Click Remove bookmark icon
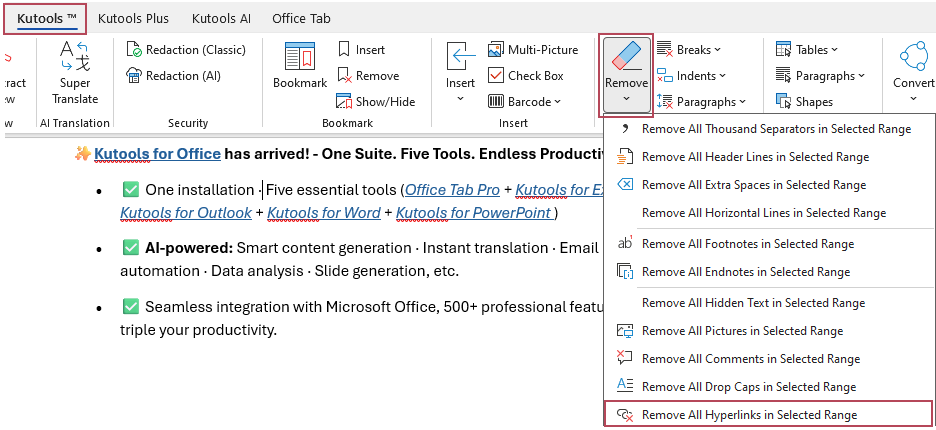Image resolution: width=936 pixels, height=430 pixels. point(344,76)
